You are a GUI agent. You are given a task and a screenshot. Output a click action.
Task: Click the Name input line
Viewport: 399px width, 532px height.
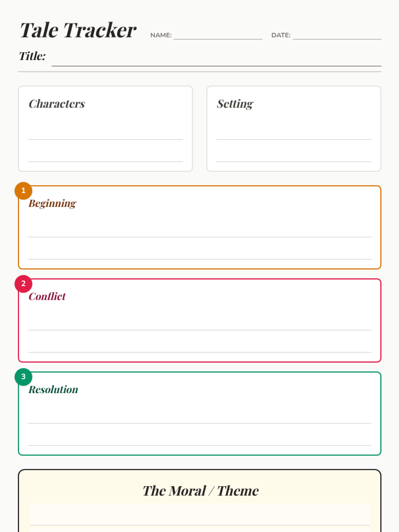pyautogui.click(x=218, y=36)
